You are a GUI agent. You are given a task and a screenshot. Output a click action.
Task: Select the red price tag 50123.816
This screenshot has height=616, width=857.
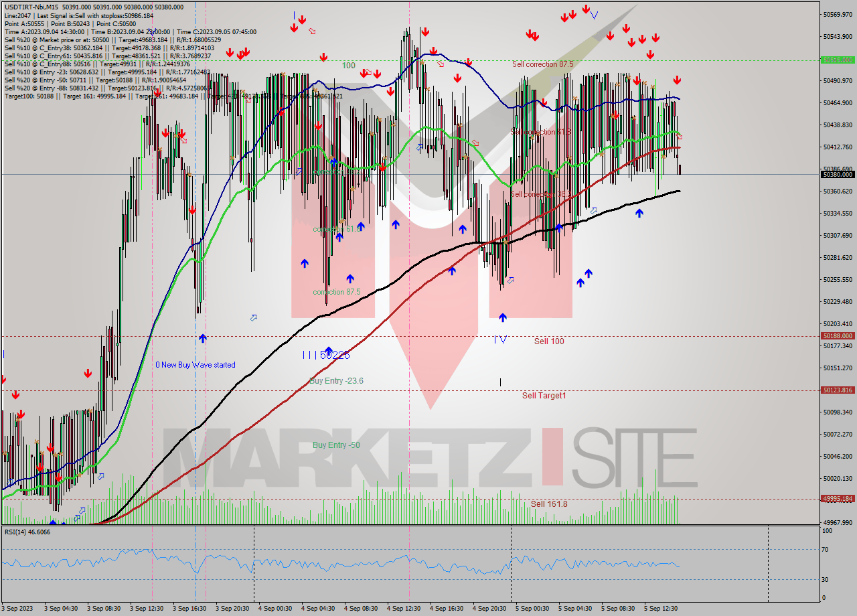pyautogui.click(x=838, y=390)
